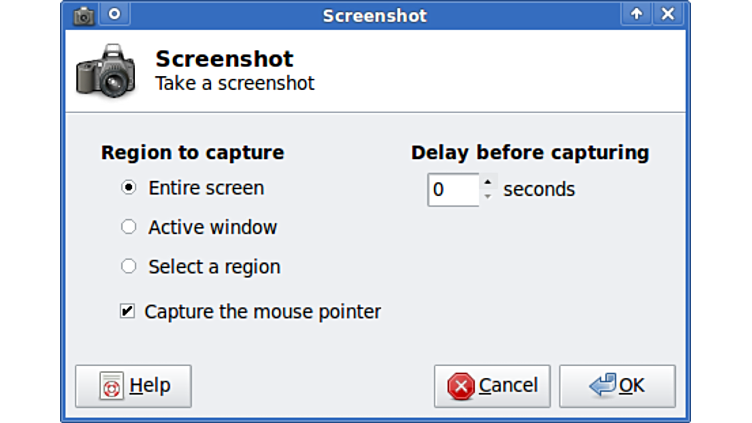Confirm with the OK button
This screenshot has height=423, width=752.
click(x=617, y=386)
